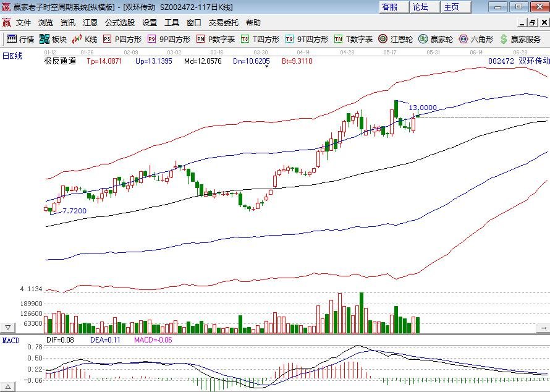The height and width of the screenshot is (392, 550).
Task: Click the DEA=0.11 value
Action: pyautogui.click(x=105, y=339)
